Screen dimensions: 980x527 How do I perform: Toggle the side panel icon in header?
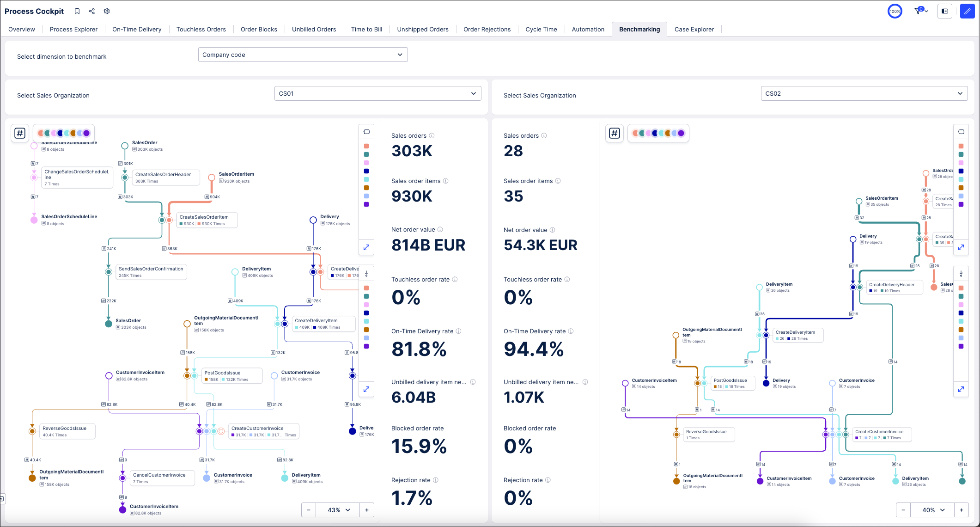tap(945, 11)
